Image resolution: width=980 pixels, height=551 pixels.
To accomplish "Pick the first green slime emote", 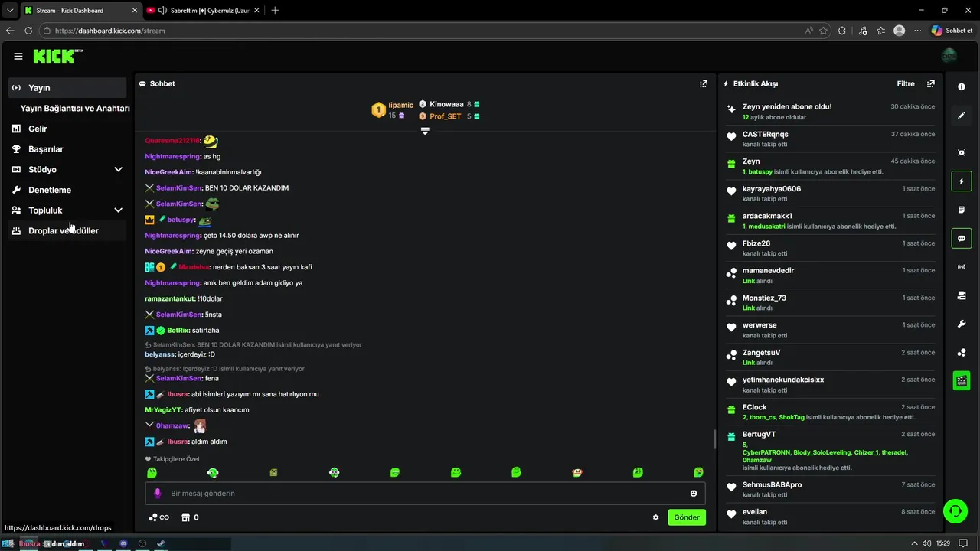I will (152, 472).
